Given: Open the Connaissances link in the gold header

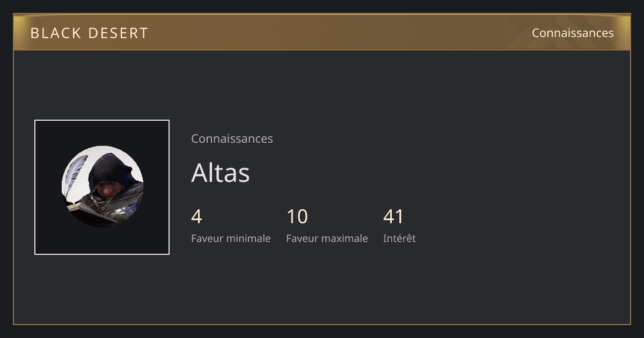Looking at the screenshot, I should (573, 33).
